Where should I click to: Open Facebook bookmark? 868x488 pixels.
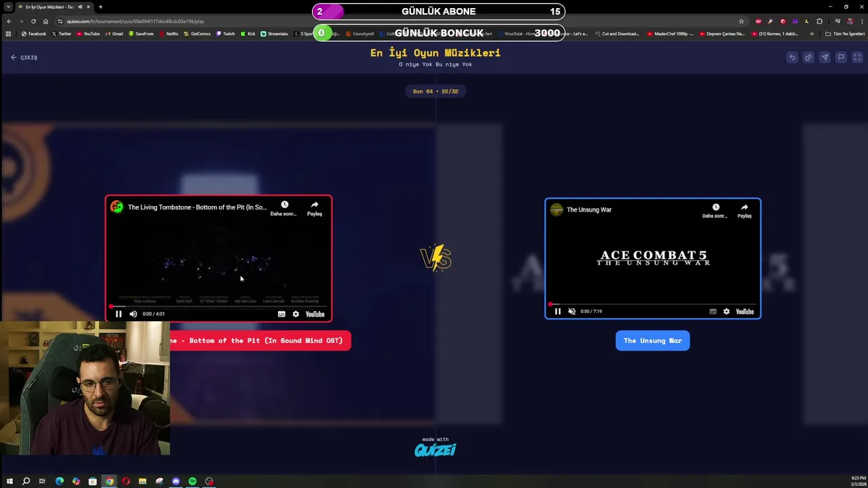[34, 33]
